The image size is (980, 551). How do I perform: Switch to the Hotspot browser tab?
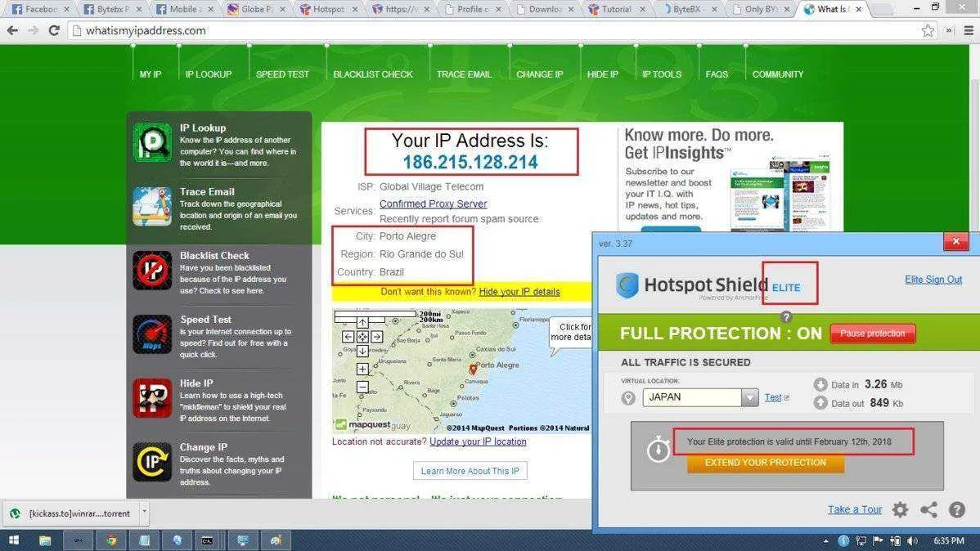(329, 9)
